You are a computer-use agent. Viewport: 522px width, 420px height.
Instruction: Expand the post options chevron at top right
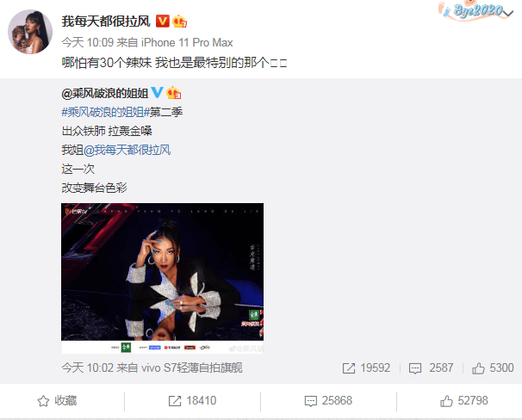click(x=508, y=13)
